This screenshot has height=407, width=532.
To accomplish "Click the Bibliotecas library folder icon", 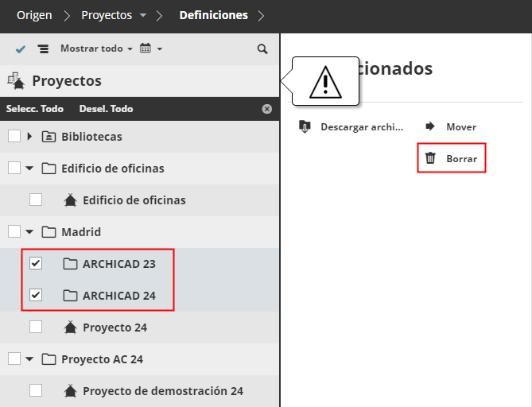I will click(49, 137).
